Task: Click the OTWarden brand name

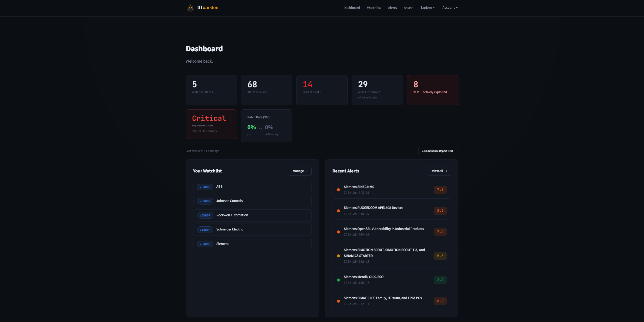Action: click(x=208, y=8)
